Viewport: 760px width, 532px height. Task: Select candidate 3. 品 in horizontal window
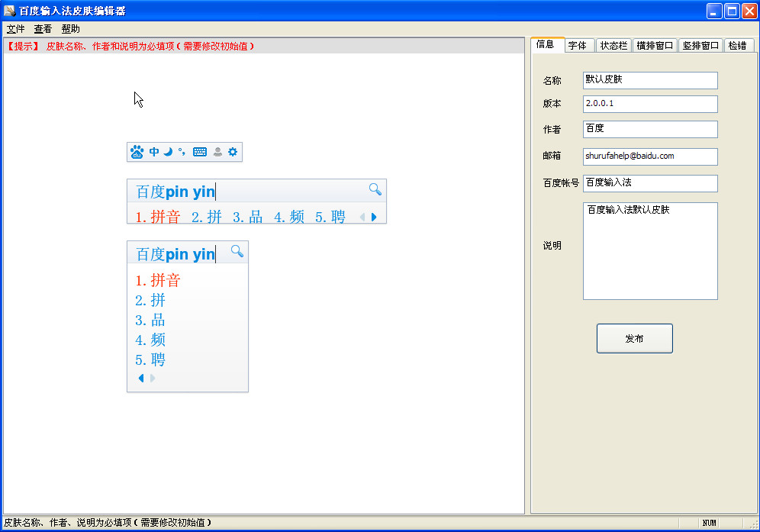click(x=248, y=217)
